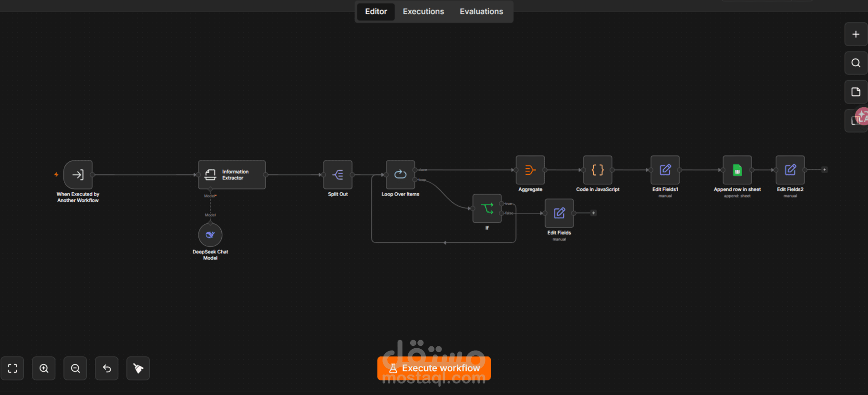The image size is (868, 395).
Task: Open the Edit Fields1 node
Action: 665,170
